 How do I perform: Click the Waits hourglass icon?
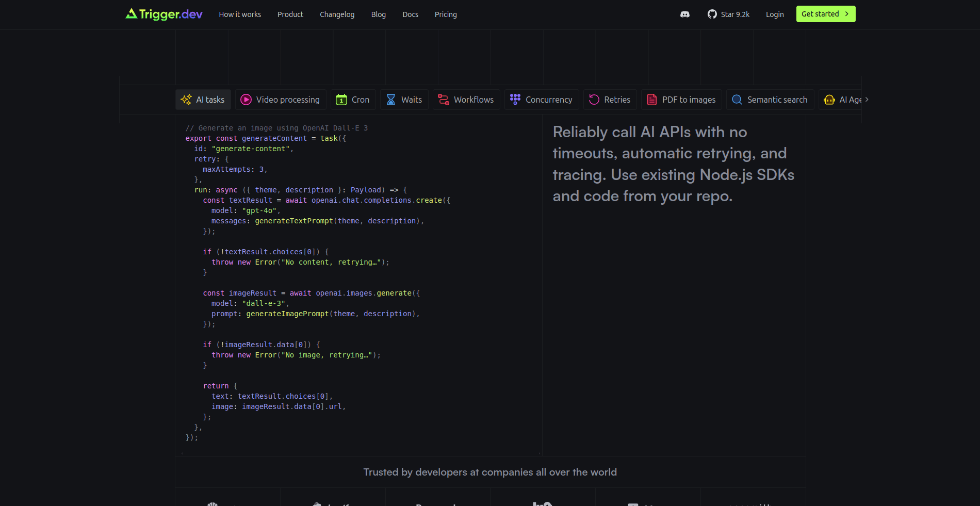391,100
